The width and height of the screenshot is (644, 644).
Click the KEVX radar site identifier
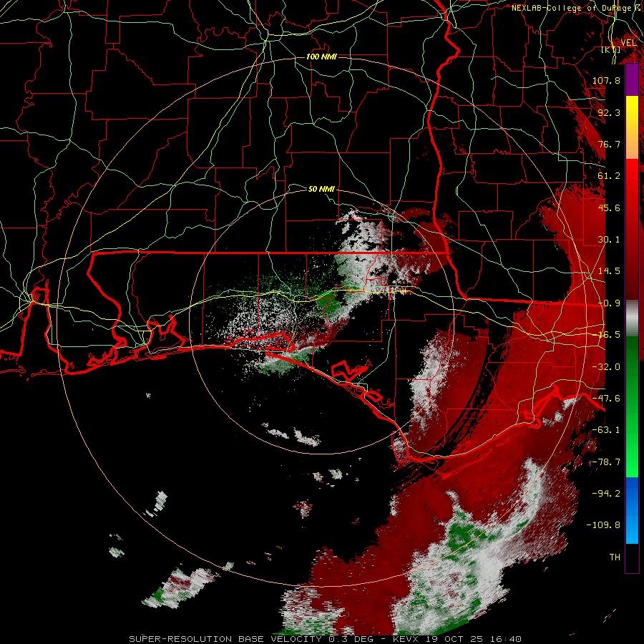[x=406, y=639]
